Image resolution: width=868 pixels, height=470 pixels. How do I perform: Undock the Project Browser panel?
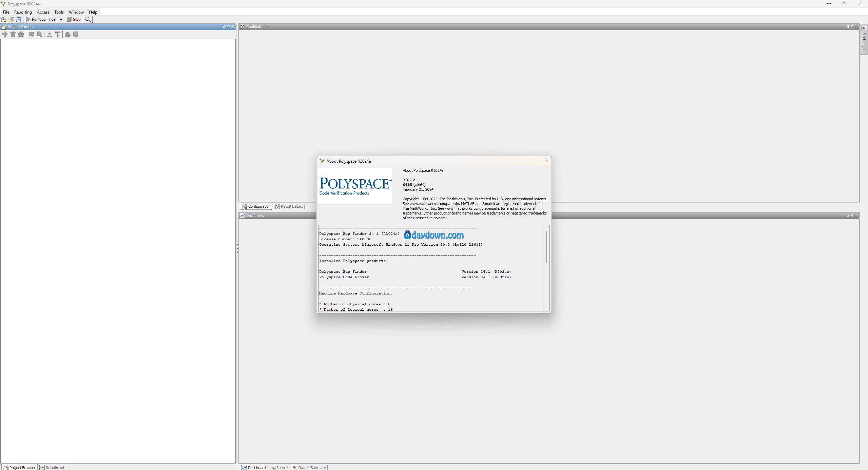tap(224, 26)
